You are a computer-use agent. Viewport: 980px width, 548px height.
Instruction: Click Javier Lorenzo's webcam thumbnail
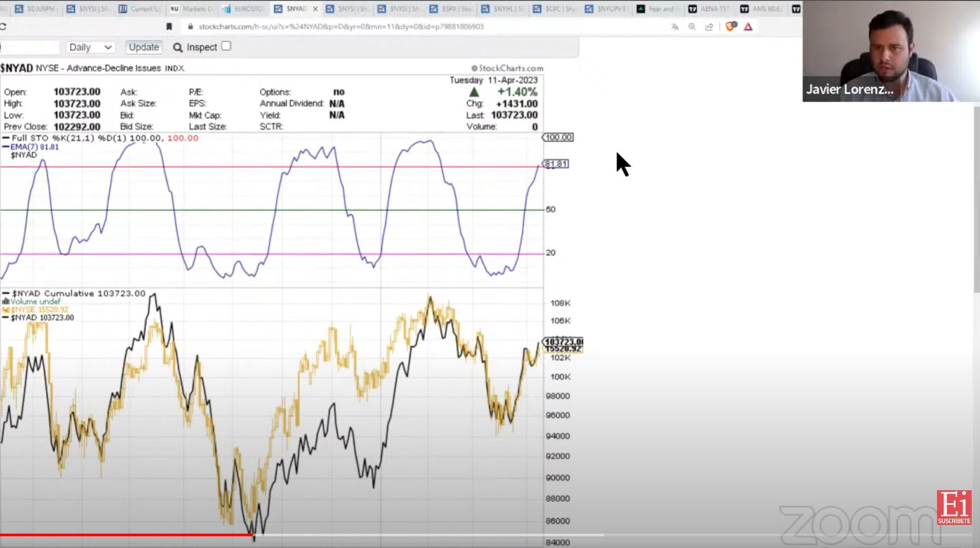point(891,51)
